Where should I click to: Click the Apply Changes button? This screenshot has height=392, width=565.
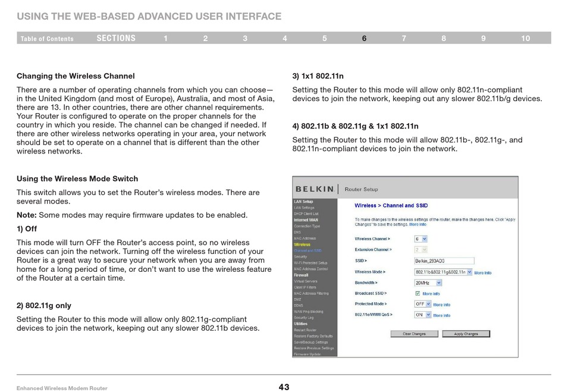click(x=466, y=334)
